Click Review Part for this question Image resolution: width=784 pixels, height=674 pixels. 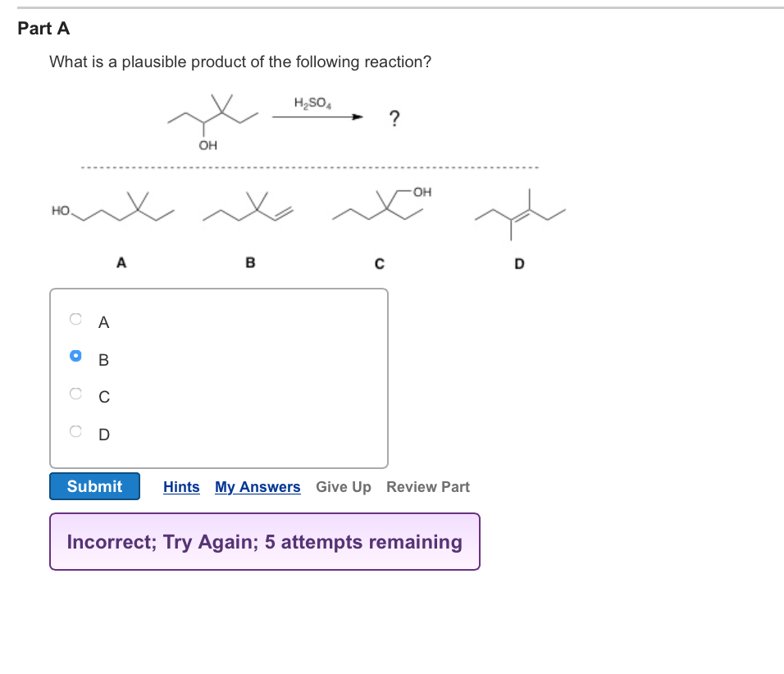427,486
